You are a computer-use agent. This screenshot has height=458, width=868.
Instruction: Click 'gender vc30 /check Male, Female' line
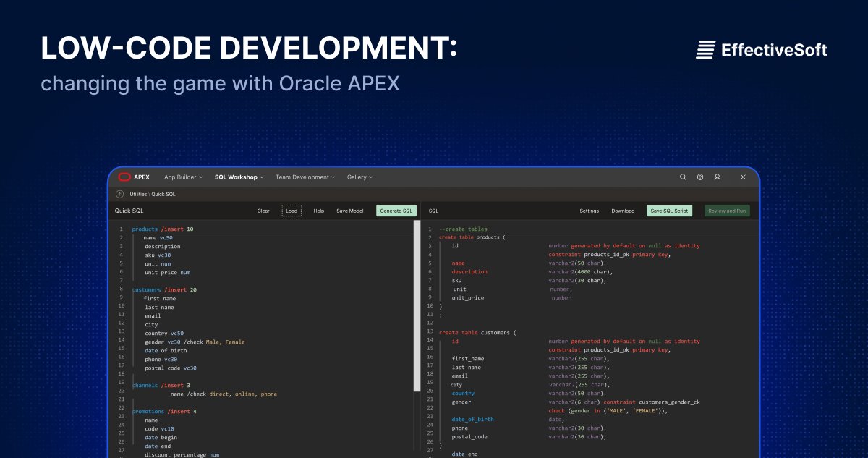[195, 342]
